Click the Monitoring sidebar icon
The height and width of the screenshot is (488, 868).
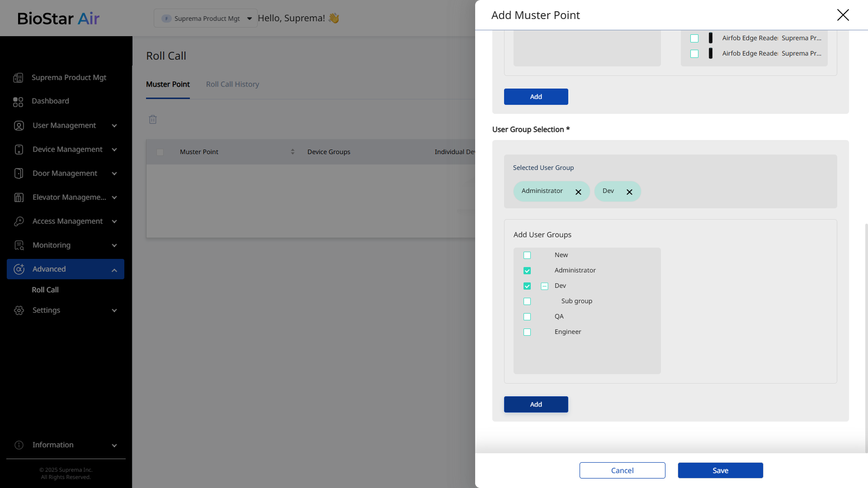click(x=19, y=245)
